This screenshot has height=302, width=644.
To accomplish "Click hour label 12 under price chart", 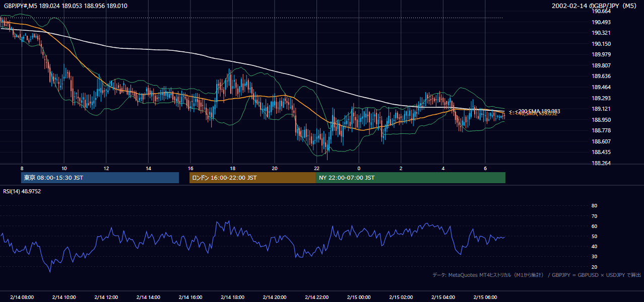I will pyautogui.click(x=106, y=168).
